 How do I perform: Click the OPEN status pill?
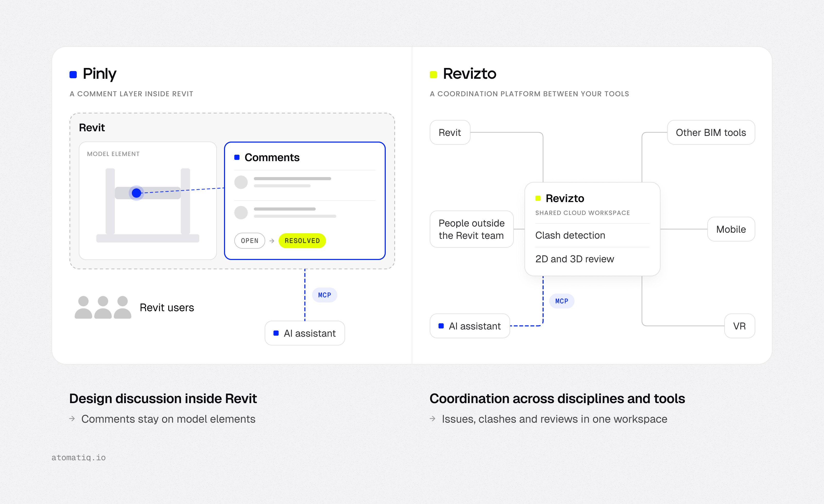(250, 241)
